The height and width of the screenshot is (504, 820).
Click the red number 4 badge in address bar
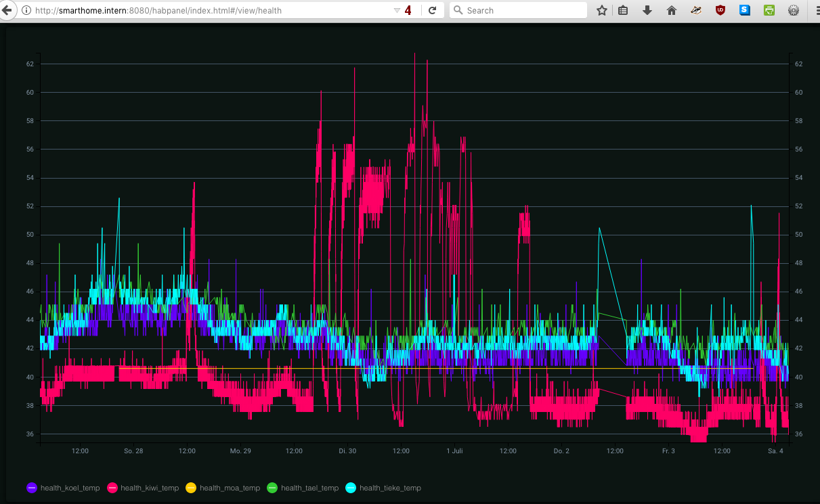pos(408,10)
